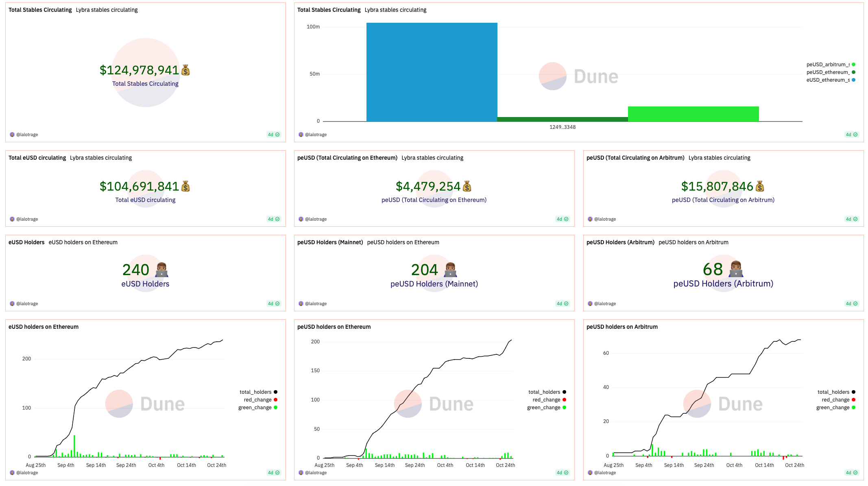Click the money bag icon beside $124,978,941
This screenshot has height=486, width=868.
pyautogui.click(x=185, y=70)
